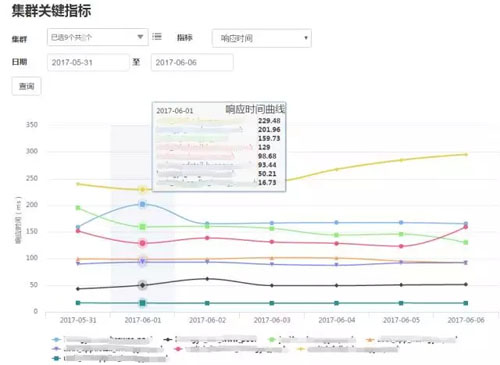The width and height of the screenshot is (500, 365).
Task: Click yellow line point at 2017-06-06
Action: tap(466, 154)
